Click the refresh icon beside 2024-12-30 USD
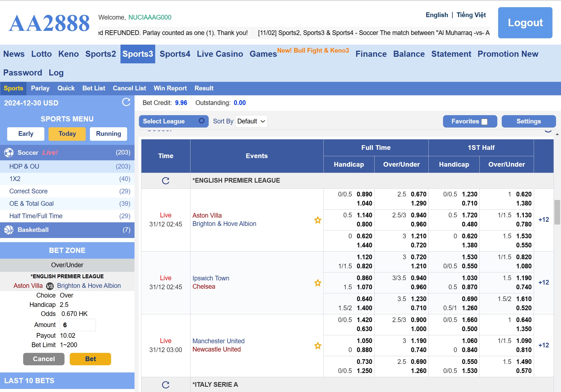 [x=126, y=102]
